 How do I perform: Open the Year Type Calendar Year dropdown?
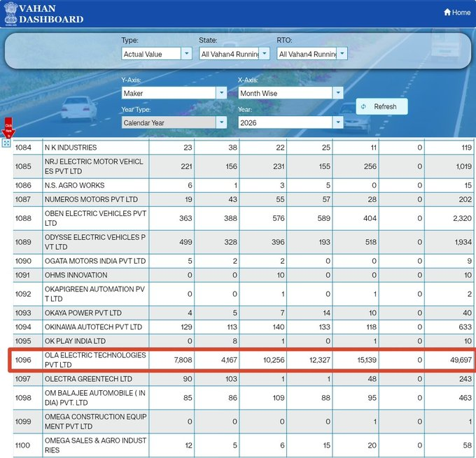click(174, 122)
